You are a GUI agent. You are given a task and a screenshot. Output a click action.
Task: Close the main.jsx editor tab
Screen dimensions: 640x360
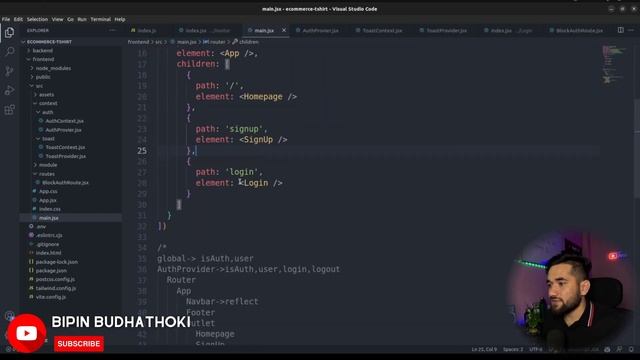(x=284, y=30)
